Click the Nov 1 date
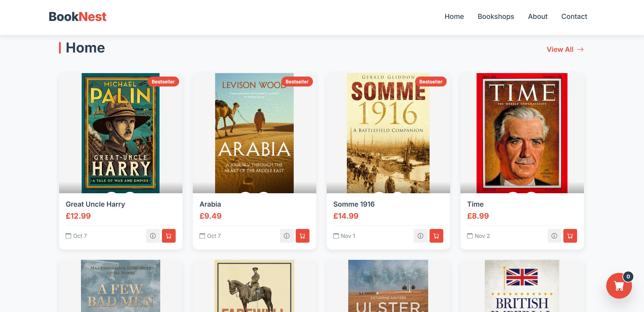The image size is (644, 312). click(348, 236)
